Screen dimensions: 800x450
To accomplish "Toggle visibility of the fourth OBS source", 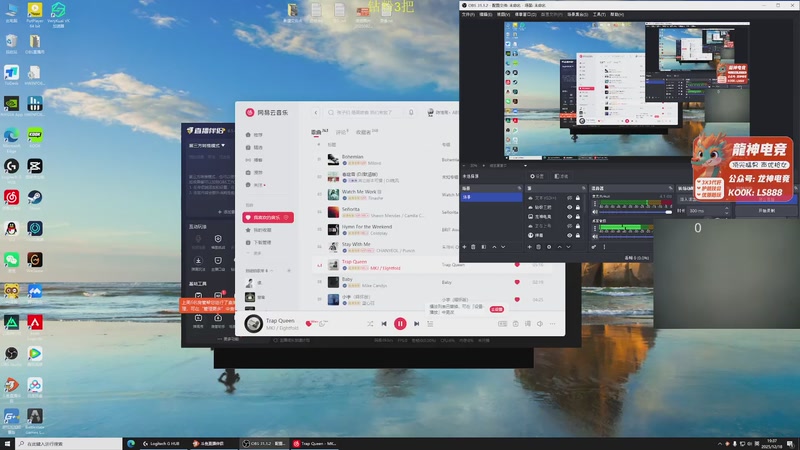I will (569, 226).
